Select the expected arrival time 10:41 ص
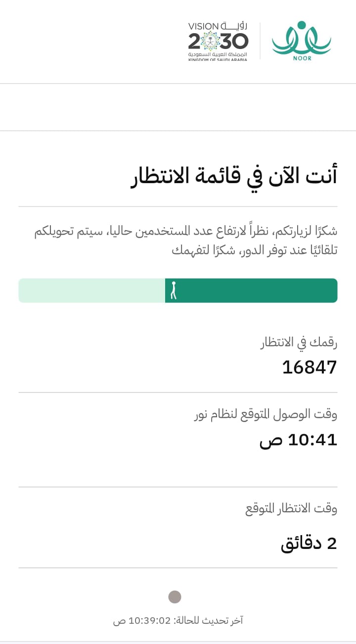Screen dimensions: 356x644 point(298,440)
